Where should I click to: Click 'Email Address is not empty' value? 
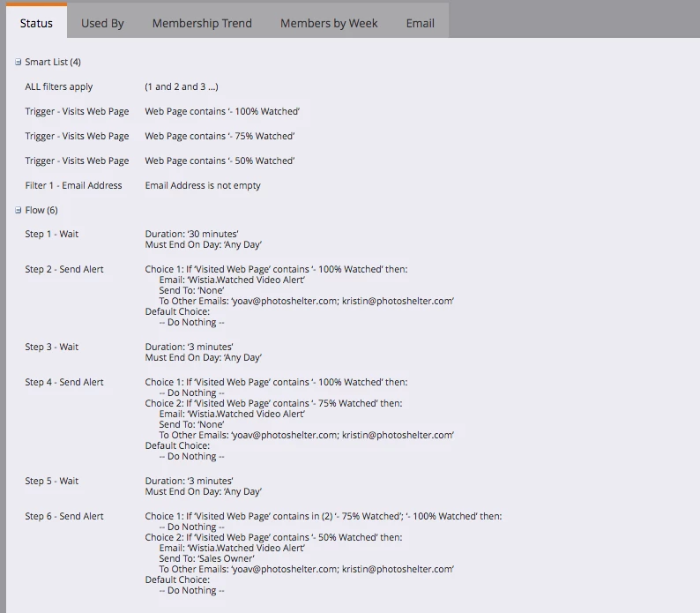(203, 185)
